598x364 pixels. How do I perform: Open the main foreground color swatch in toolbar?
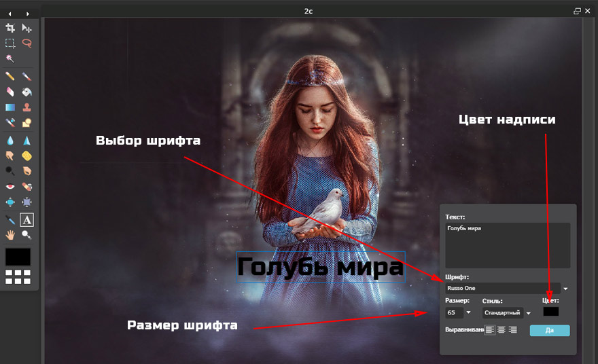18,257
